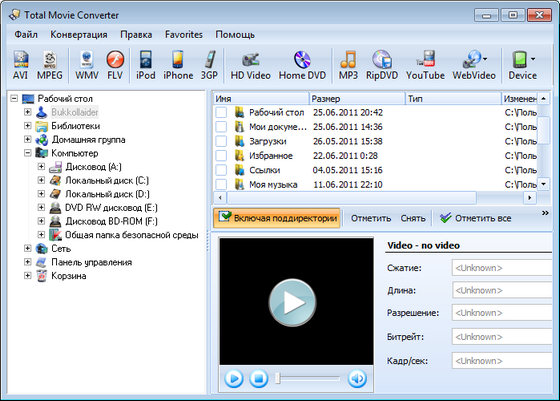Viewport: 560px width, 401px height.
Task: Choose the iPhone conversion icon
Action: (x=178, y=65)
